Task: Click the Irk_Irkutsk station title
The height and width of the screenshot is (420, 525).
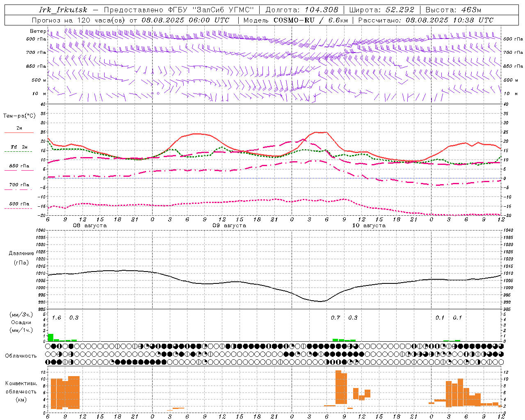Action: 63,10
